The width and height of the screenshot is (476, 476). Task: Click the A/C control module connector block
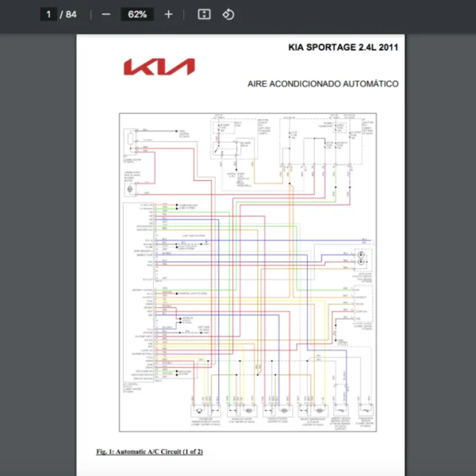[138, 292]
